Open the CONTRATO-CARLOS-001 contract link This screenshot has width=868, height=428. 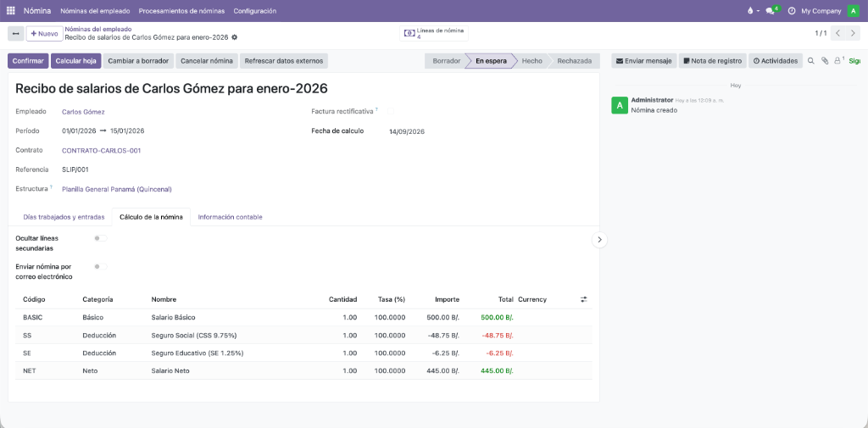[102, 151]
